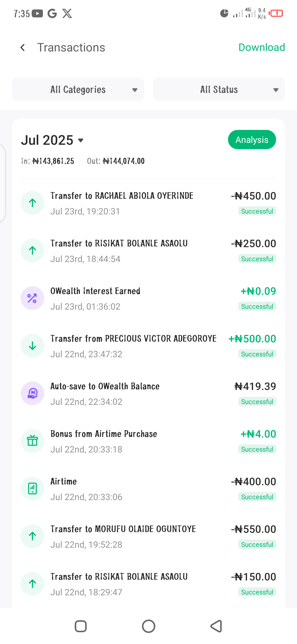Expand the Jul 2025 month selector
The width and height of the screenshot is (297, 644).
click(52, 140)
